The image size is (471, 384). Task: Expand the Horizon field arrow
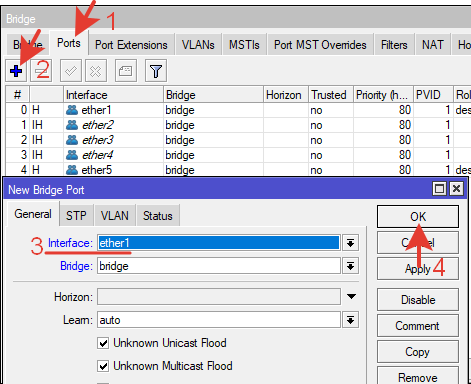point(351,296)
